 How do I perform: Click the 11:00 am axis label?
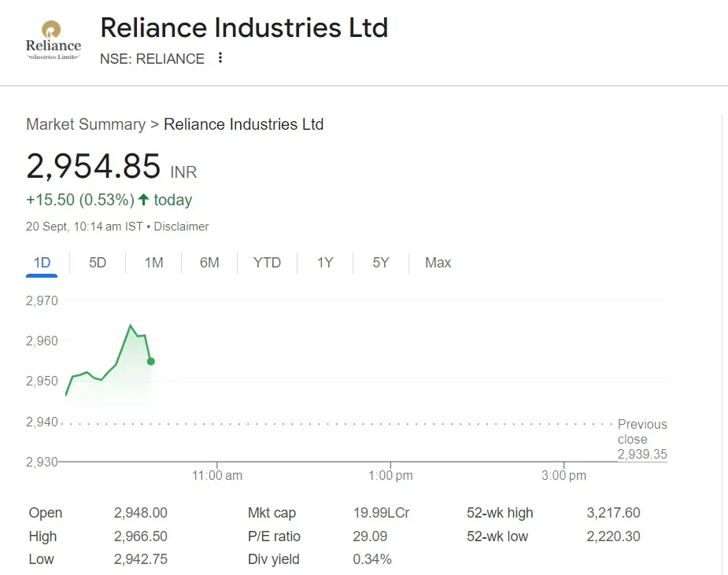click(x=216, y=475)
